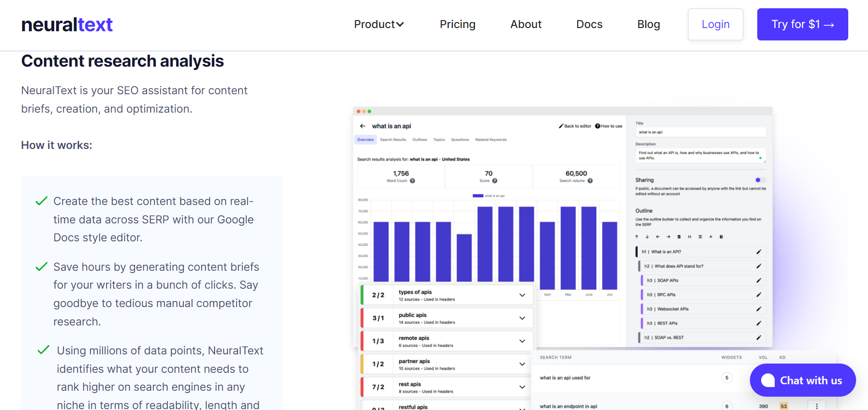868x410 pixels.
Task: Click the Search volume help icon
Action: [590, 181]
